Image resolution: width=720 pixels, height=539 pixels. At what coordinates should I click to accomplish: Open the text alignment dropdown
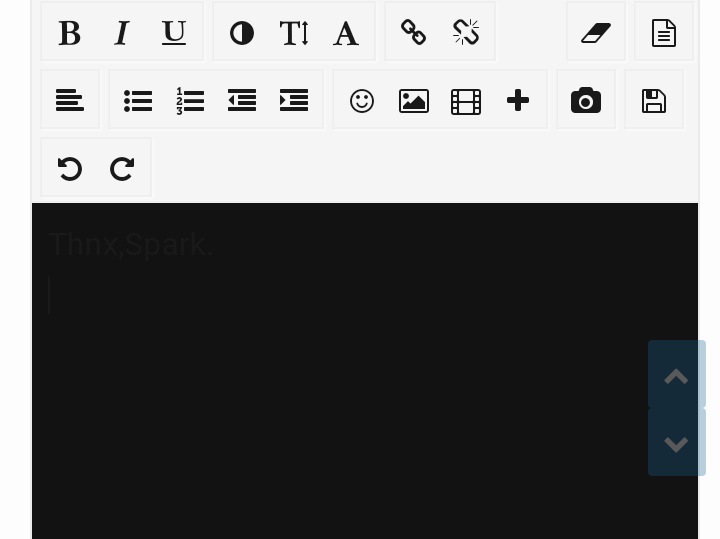pyautogui.click(x=70, y=100)
